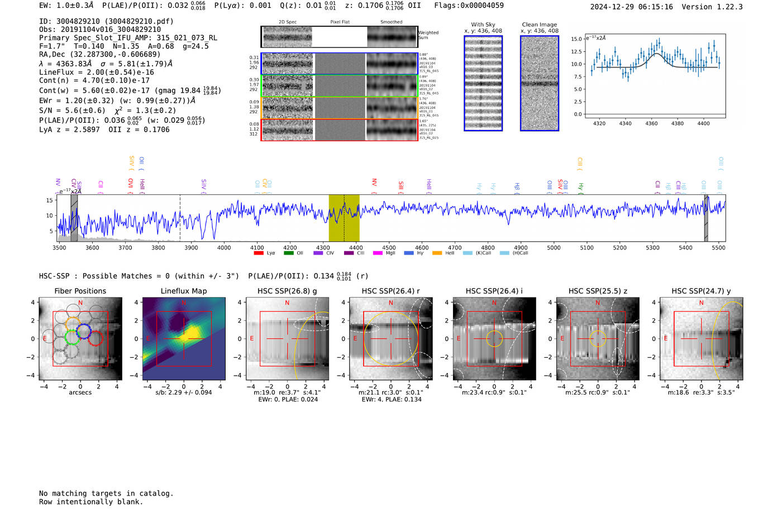The width and height of the screenshot is (782, 532).
Task: Click the MgII magenta legend swatch
Action: pyautogui.click(x=378, y=253)
